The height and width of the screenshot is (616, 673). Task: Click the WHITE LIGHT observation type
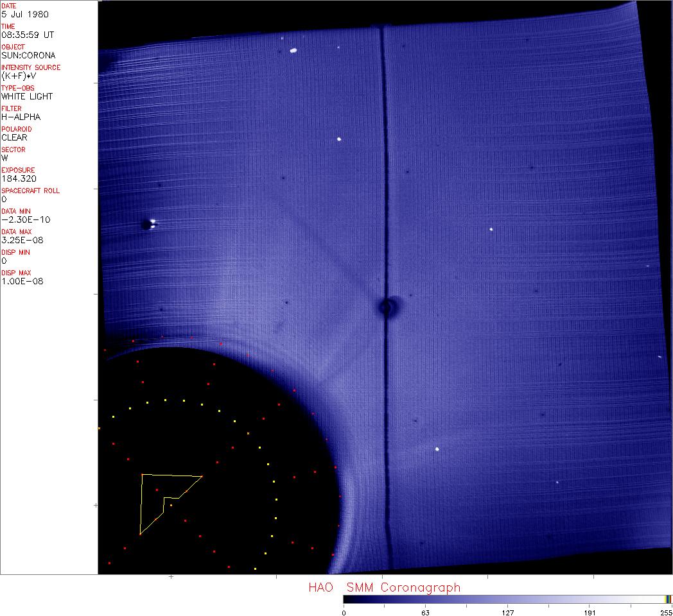[x=27, y=96]
